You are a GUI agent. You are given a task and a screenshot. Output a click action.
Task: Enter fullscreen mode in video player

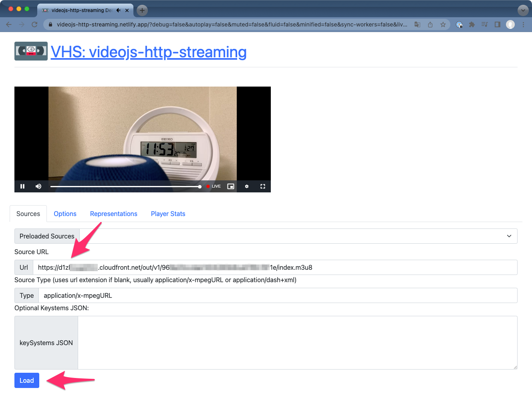point(263,186)
